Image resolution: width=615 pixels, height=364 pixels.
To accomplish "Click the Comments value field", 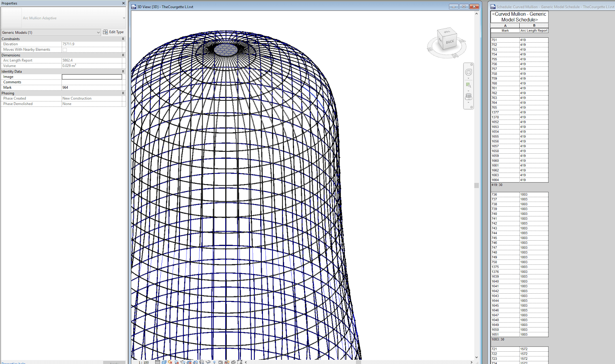I will coord(92,82).
